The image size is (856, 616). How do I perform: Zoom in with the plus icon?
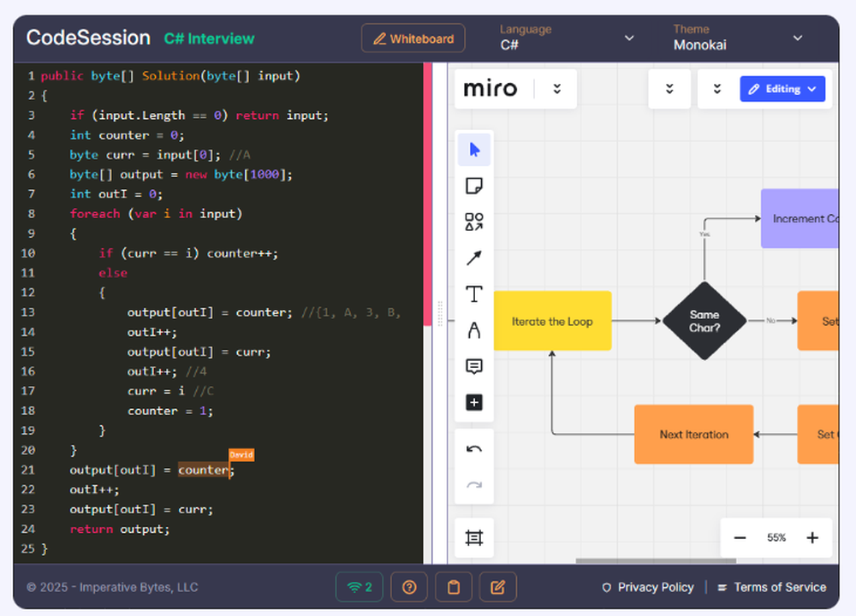[812, 538]
